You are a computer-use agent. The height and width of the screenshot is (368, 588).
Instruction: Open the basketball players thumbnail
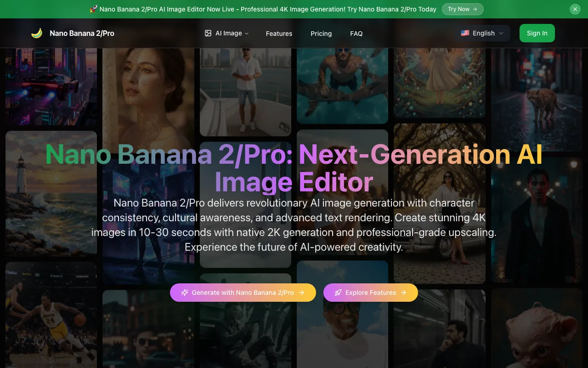click(51, 315)
